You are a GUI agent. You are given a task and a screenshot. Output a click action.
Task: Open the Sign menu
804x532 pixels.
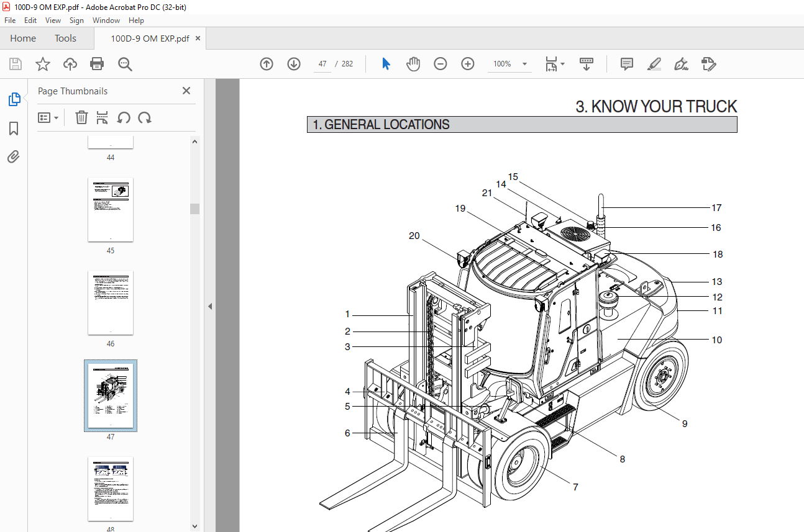coord(76,20)
